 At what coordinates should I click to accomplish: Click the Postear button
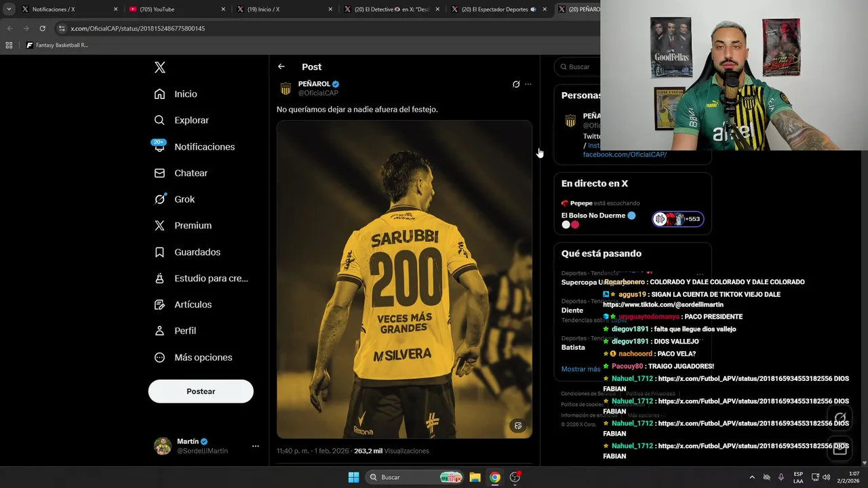tap(201, 391)
